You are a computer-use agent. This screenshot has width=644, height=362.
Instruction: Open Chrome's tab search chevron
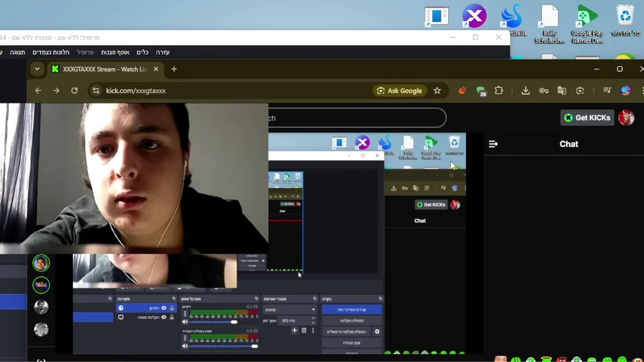tap(37, 69)
